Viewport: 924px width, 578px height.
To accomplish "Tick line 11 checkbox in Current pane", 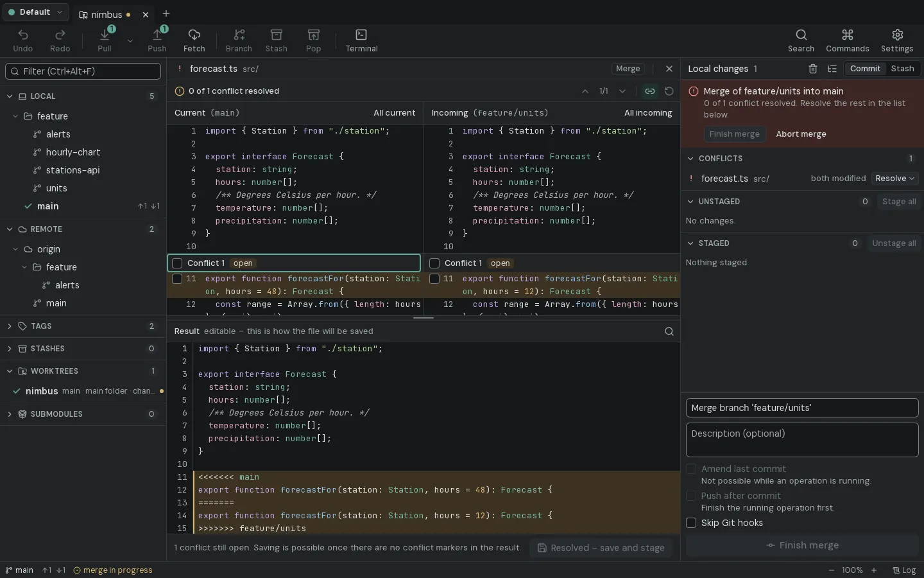I will coord(177,279).
